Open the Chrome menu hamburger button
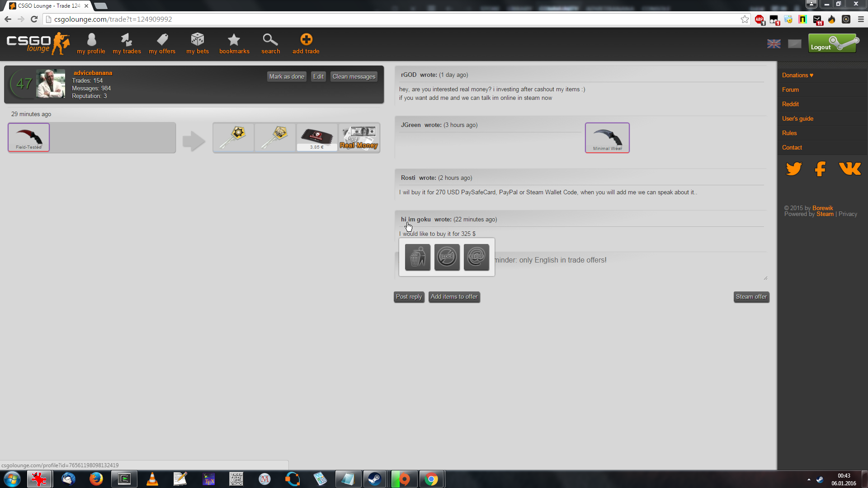 pos(861,19)
